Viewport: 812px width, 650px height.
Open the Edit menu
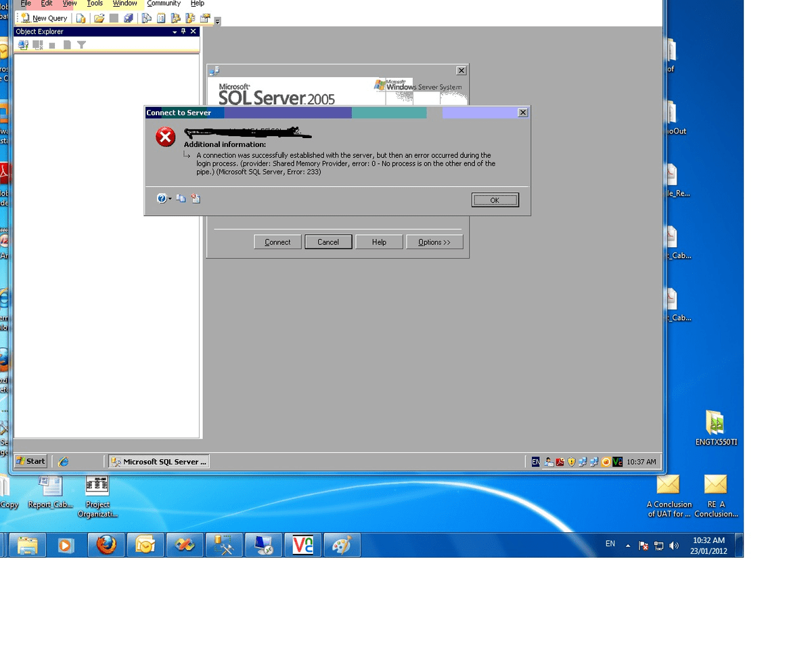(47, 3)
